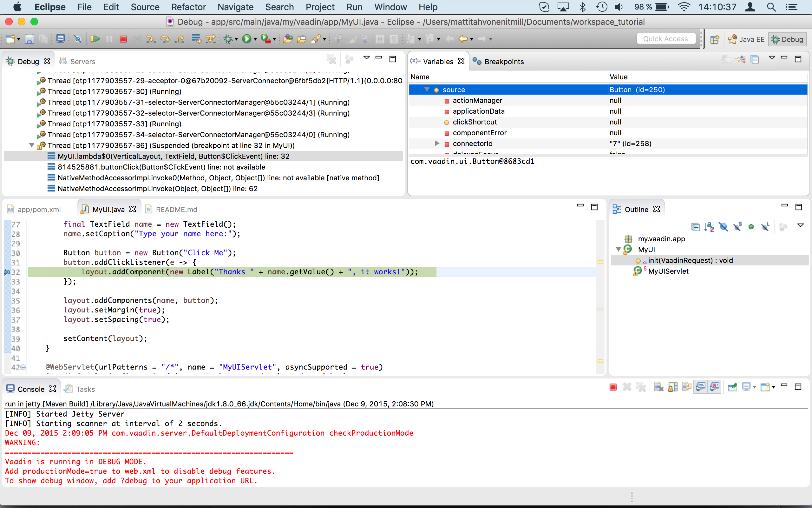Click the Step Return icon
812x508 pixels.
180,39
